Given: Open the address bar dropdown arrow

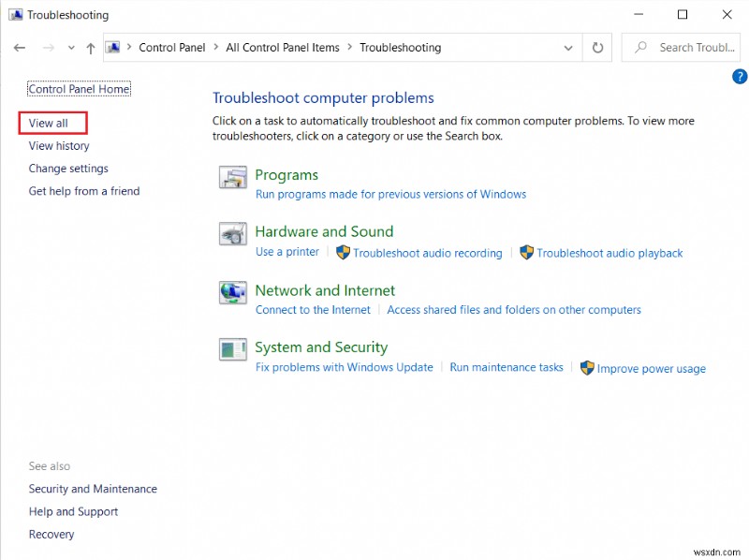Looking at the screenshot, I should coord(568,47).
